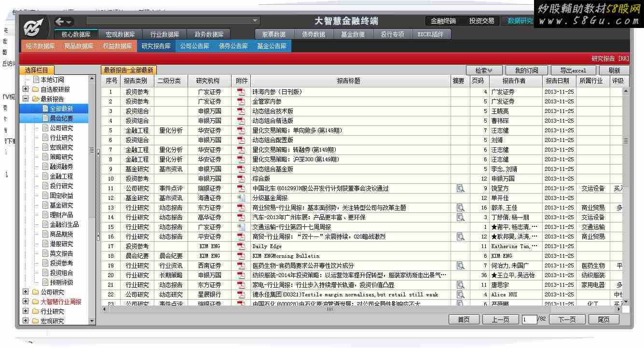
Task: Open the 公司公告库 tab
Action: [x=194, y=46]
